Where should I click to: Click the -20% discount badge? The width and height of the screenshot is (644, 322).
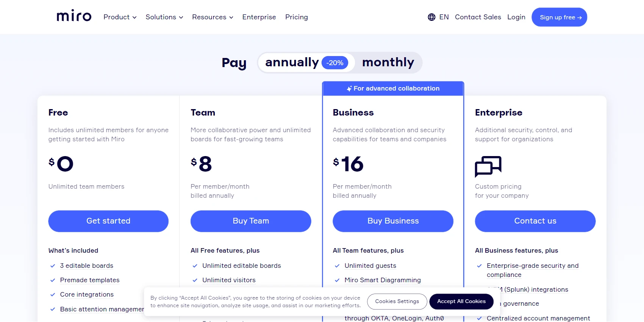pyautogui.click(x=335, y=63)
